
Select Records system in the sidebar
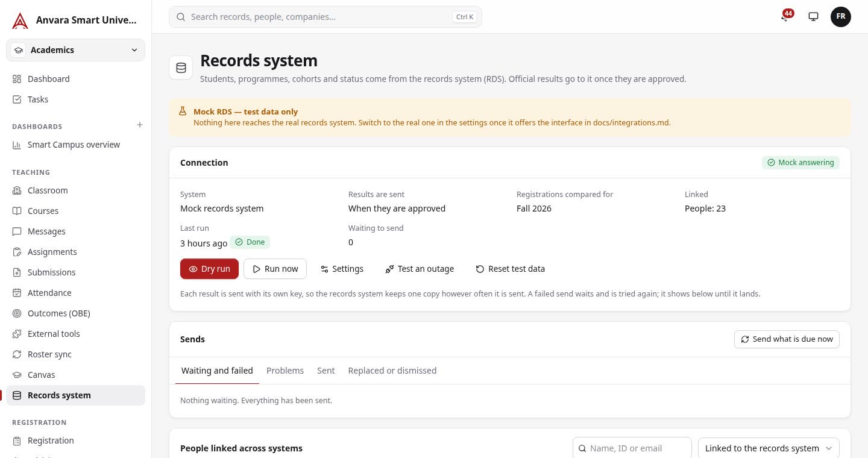pos(76,395)
